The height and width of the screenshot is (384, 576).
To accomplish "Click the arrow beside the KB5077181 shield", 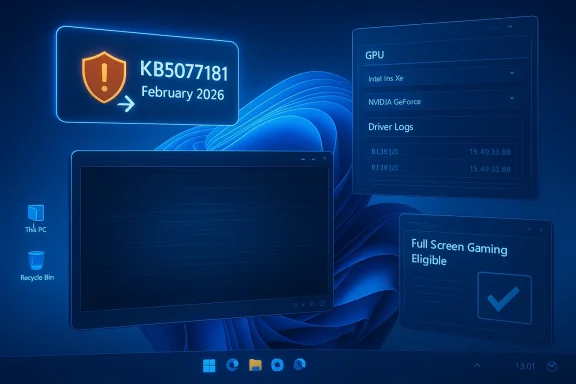I will click(126, 104).
